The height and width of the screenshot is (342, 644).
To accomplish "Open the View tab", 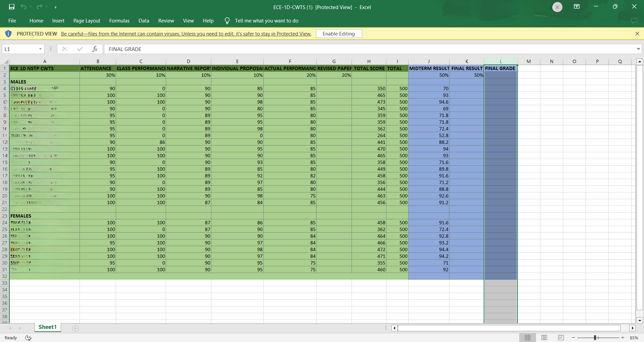I will 189,21.
